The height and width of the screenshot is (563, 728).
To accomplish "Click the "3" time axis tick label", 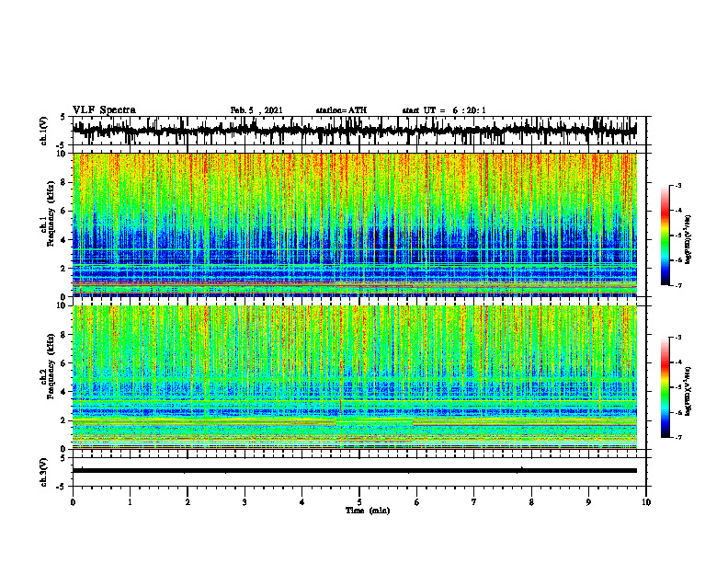I will (245, 502).
